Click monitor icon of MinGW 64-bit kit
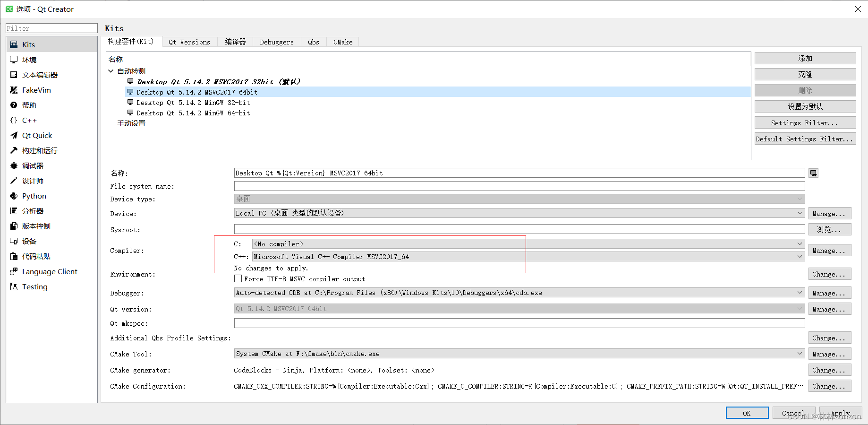Image resolution: width=868 pixels, height=425 pixels. coord(130,113)
